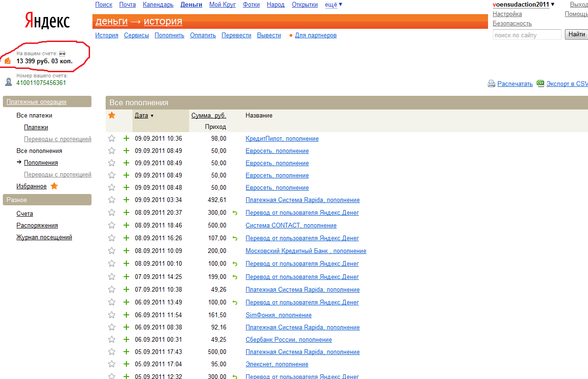
Task: Click the user icon near account number
Action: click(x=8, y=82)
